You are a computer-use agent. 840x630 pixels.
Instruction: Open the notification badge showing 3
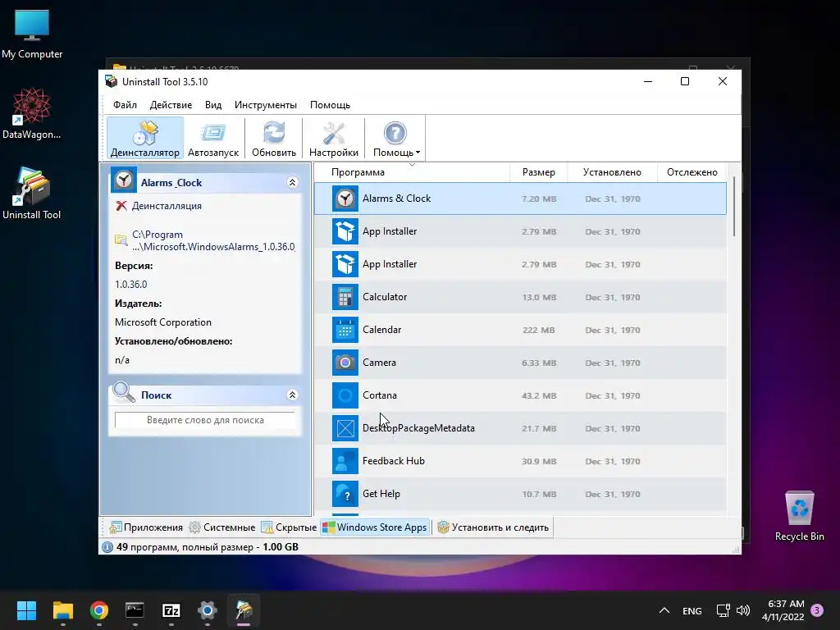point(817,610)
